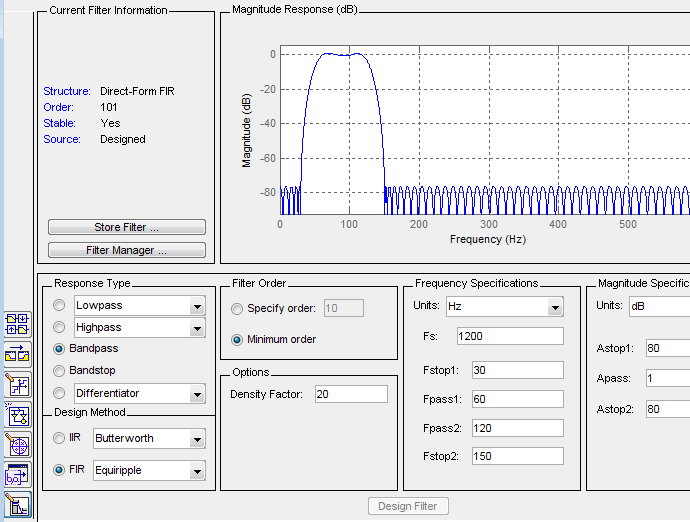Switch design method to IIR

pyautogui.click(x=59, y=438)
